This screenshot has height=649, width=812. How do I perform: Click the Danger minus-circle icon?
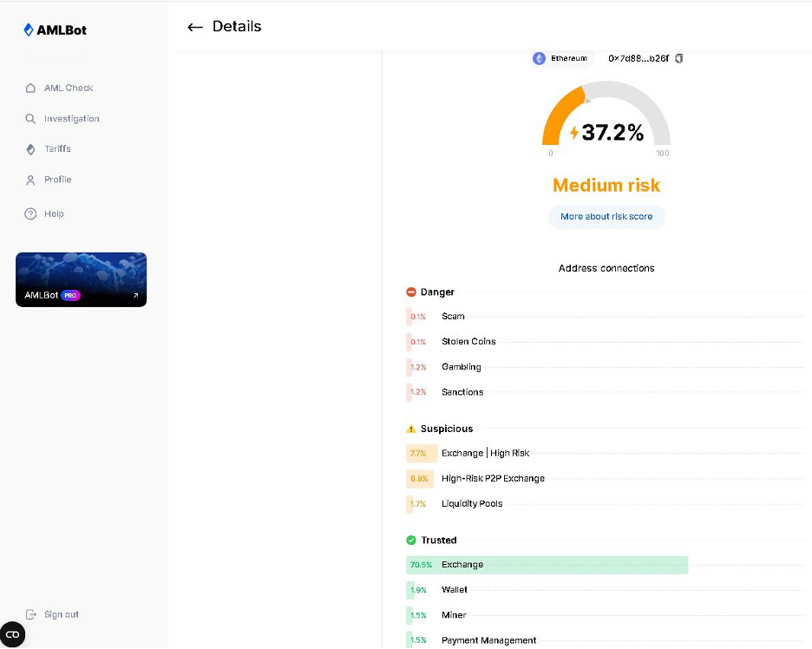pyautogui.click(x=411, y=292)
